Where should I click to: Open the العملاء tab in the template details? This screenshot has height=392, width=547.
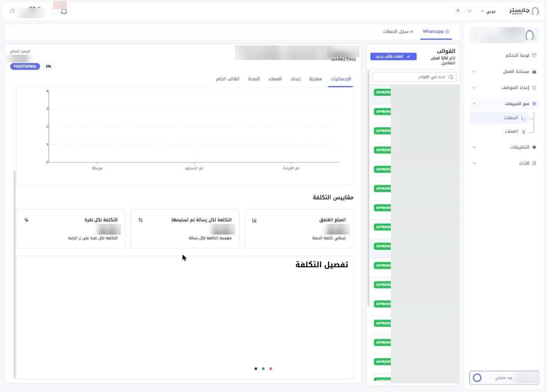point(275,79)
